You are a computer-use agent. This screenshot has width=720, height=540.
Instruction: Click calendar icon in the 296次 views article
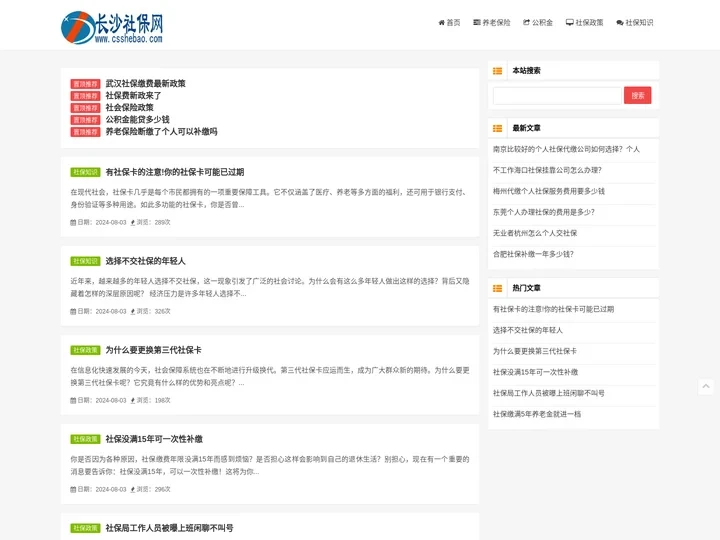(x=73, y=489)
